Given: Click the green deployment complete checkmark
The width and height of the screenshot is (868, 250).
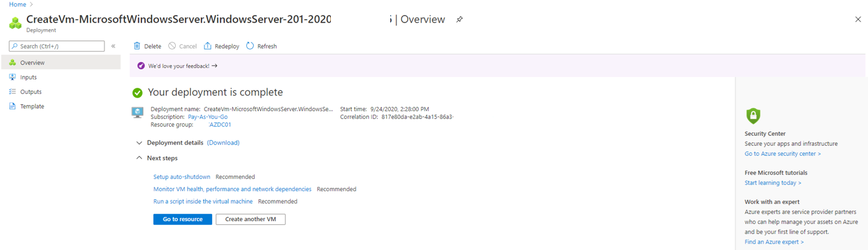Looking at the screenshot, I should click(x=138, y=93).
